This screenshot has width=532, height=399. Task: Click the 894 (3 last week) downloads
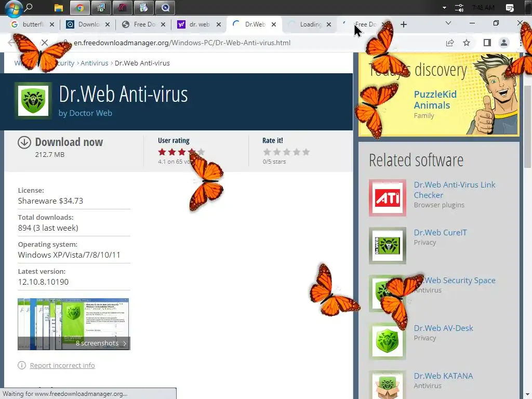48,228
